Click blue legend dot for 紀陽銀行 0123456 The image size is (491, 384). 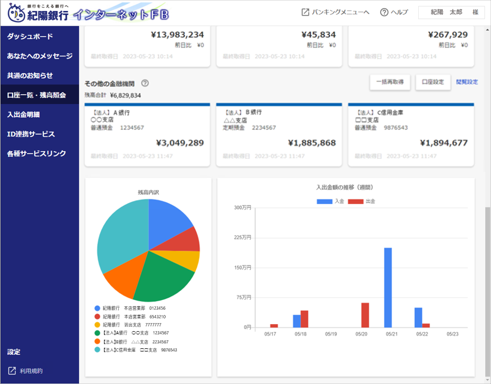click(x=97, y=308)
